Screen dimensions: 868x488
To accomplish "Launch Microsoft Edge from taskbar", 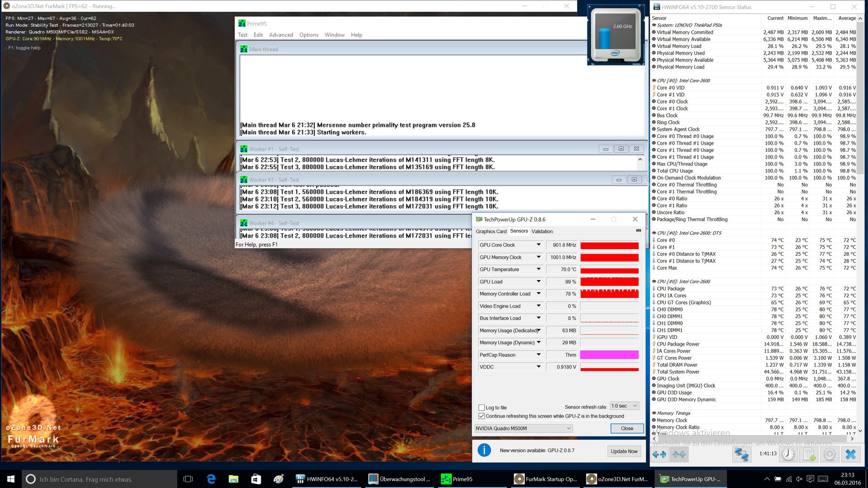I will pos(211,479).
